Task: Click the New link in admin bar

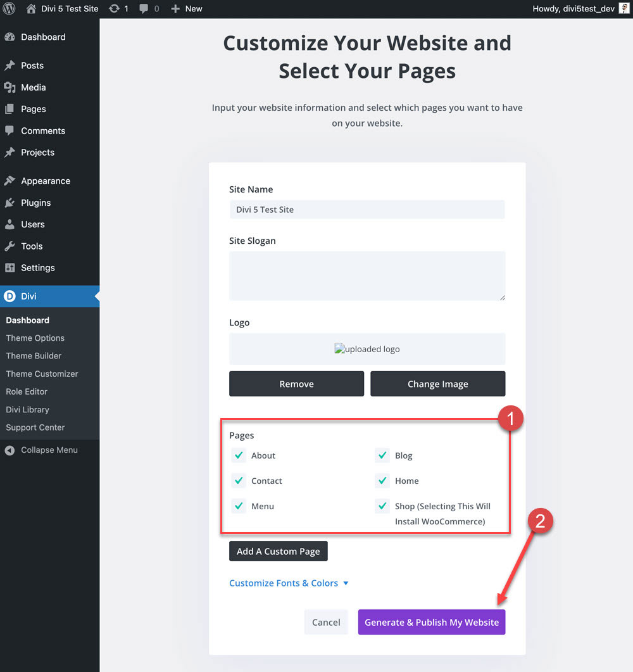Action: click(194, 9)
